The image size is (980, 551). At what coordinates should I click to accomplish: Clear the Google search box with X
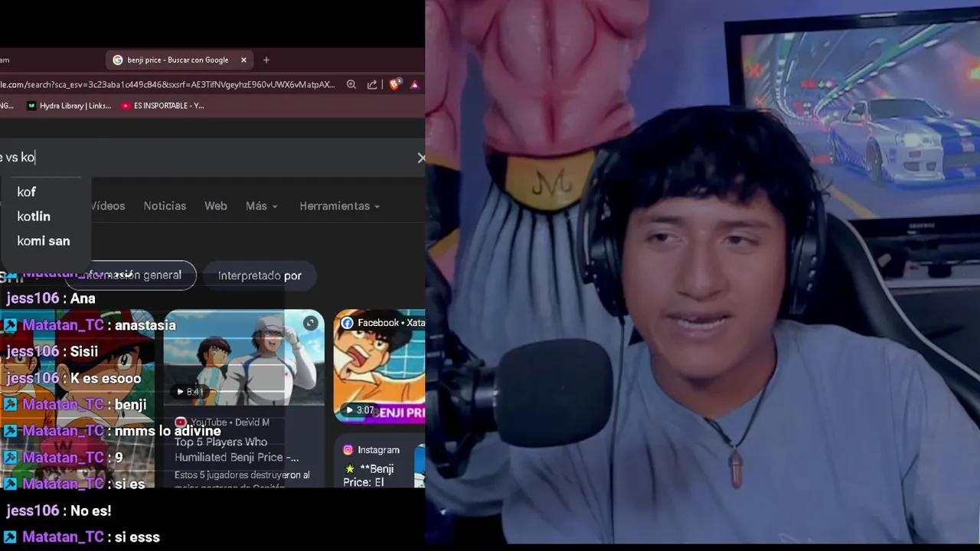pos(421,158)
